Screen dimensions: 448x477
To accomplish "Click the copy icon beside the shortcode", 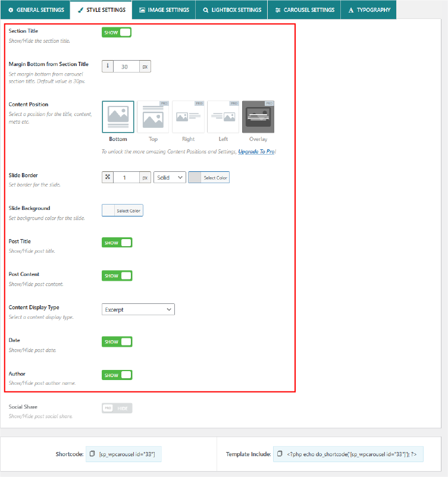I will (92, 454).
